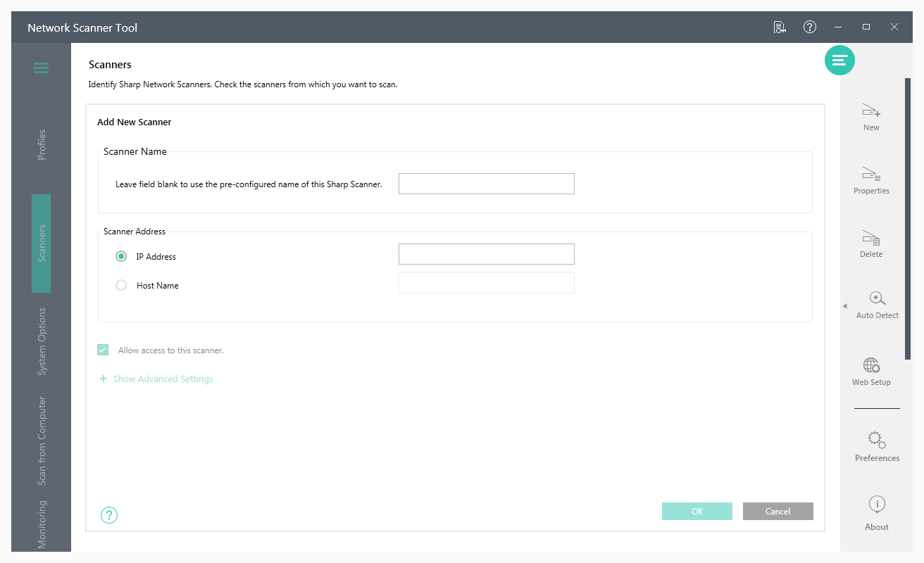Open help question mark in title bar

(810, 27)
